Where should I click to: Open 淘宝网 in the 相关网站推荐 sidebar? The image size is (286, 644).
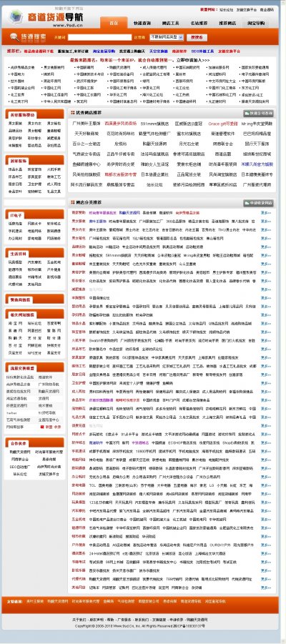[15, 323]
